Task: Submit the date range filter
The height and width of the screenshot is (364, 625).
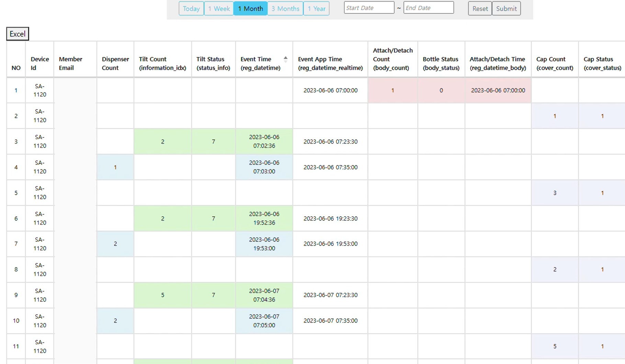Action: click(x=506, y=9)
